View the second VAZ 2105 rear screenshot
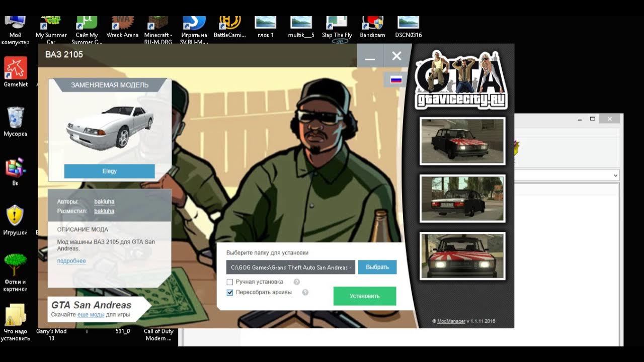644x362 pixels. pos(462,199)
